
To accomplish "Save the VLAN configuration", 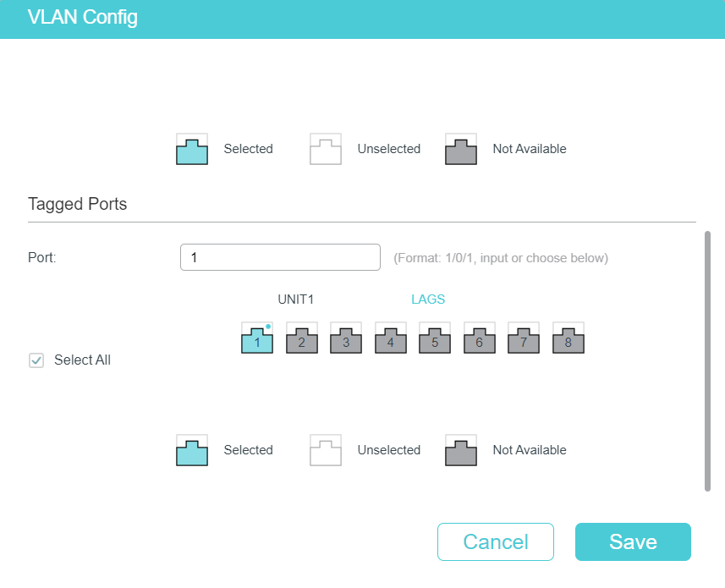I will point(633,541).
